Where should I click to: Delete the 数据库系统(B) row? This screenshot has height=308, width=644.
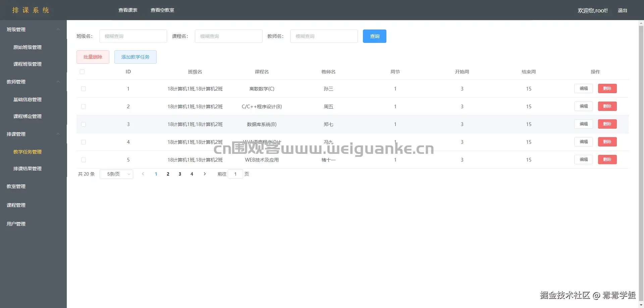607,124
